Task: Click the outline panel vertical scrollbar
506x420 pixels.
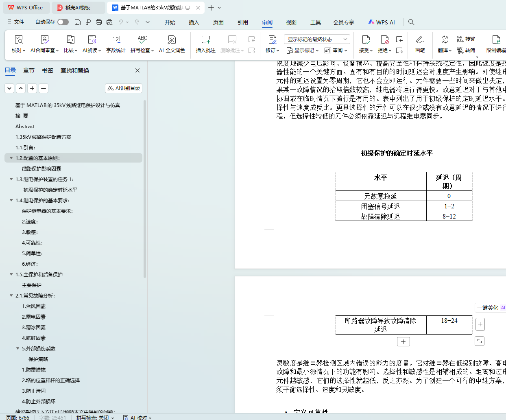Action: point(145,187)
